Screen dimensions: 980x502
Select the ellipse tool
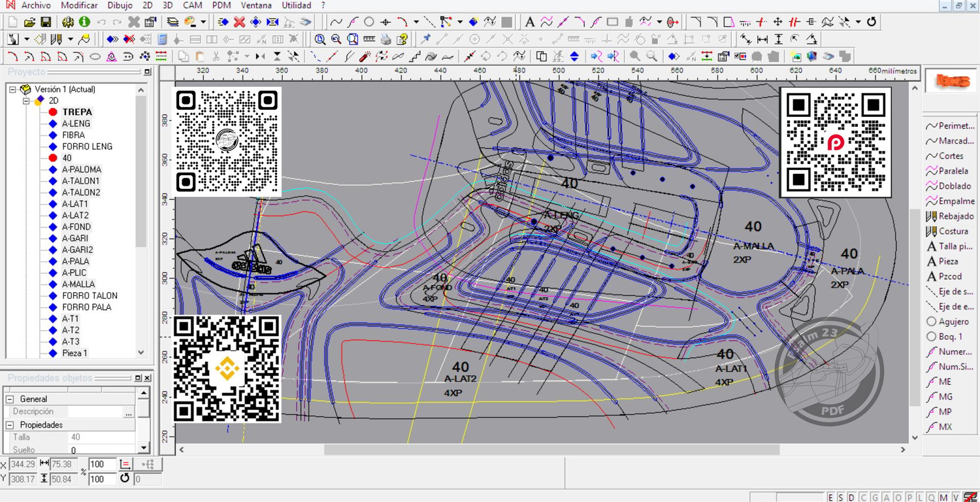click(x=95, y=56)
